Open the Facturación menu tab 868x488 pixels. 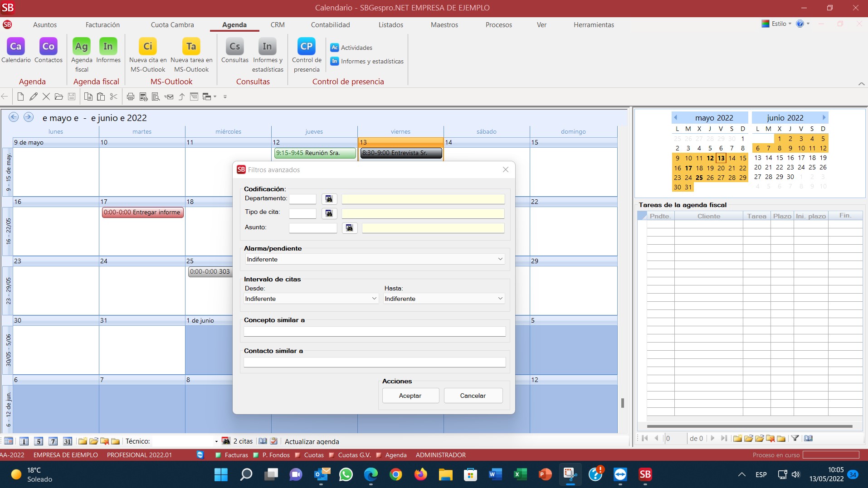coord(102,25)
